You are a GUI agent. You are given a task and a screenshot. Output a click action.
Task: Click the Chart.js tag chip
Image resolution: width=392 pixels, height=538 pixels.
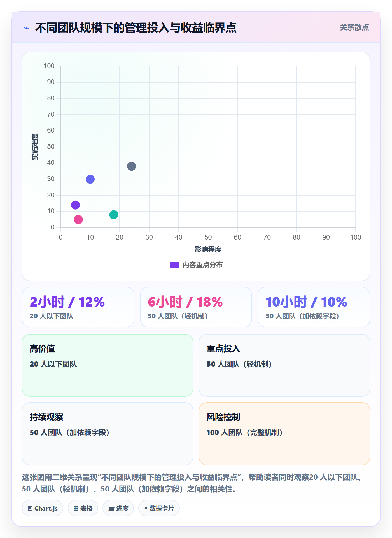43,508
